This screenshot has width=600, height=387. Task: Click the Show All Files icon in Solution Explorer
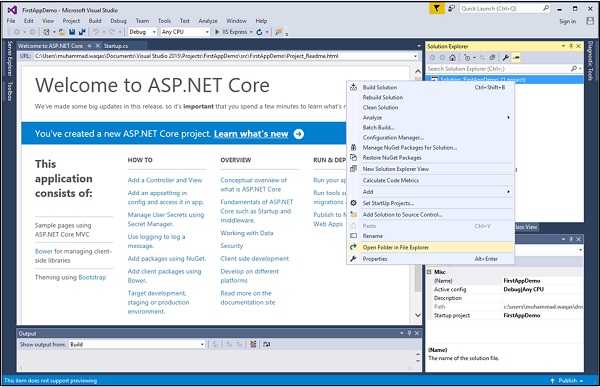point(492,58)
